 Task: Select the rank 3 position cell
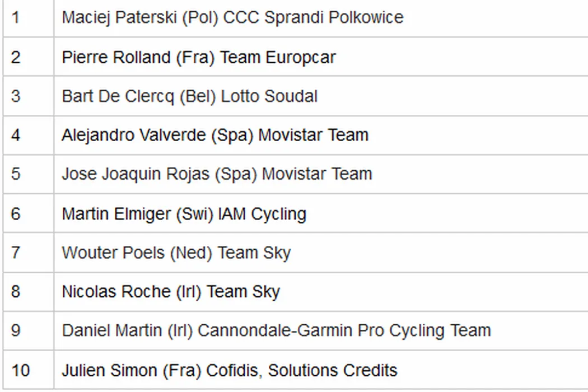coord(16,96)
